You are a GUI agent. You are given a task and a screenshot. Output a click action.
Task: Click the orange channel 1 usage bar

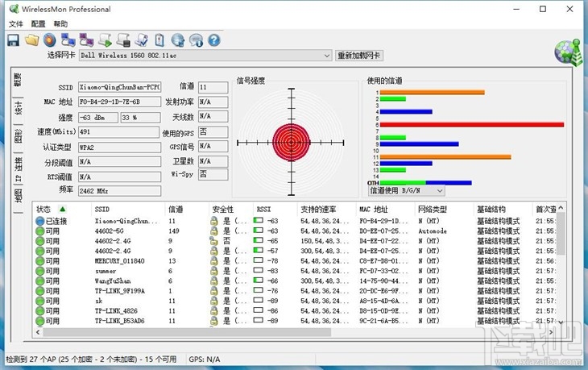pyautogui.click(x=433, y=93)
